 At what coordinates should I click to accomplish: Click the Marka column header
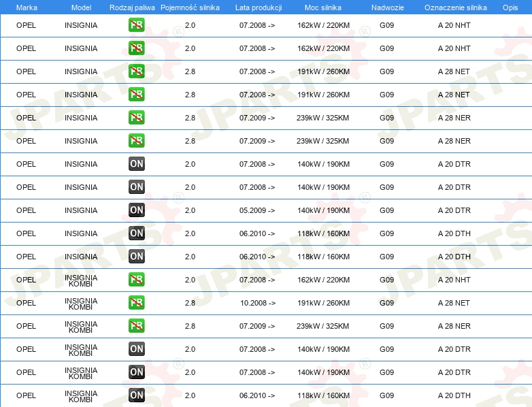click(x=27, y=7)
